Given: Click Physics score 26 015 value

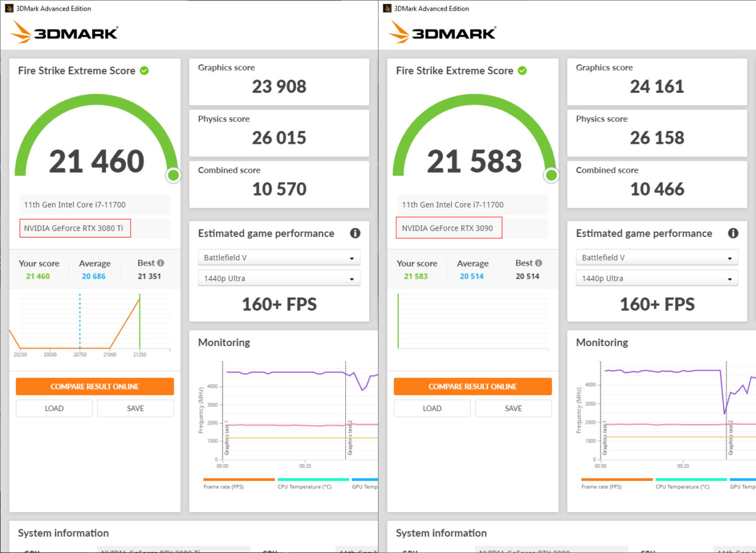Looking at the screenshot, I should click(279, 137).
